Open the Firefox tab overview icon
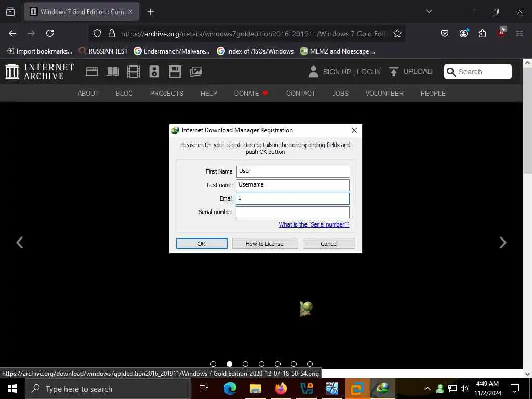The width and height of the screenshot is (532, 399). [10, 11]
